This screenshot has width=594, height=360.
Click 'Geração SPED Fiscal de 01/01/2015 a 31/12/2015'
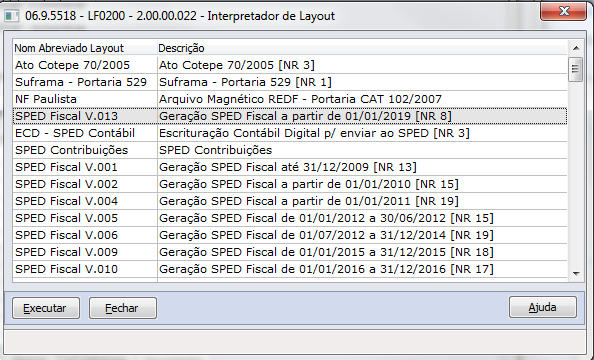302,252
